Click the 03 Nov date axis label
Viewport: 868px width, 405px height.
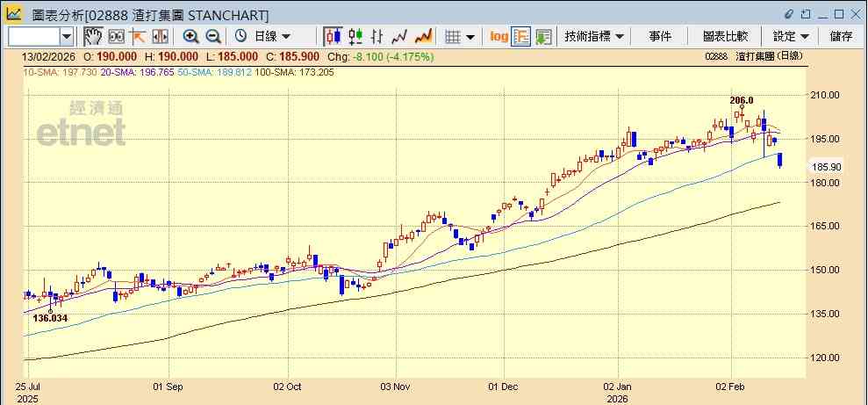coord(395,387)
